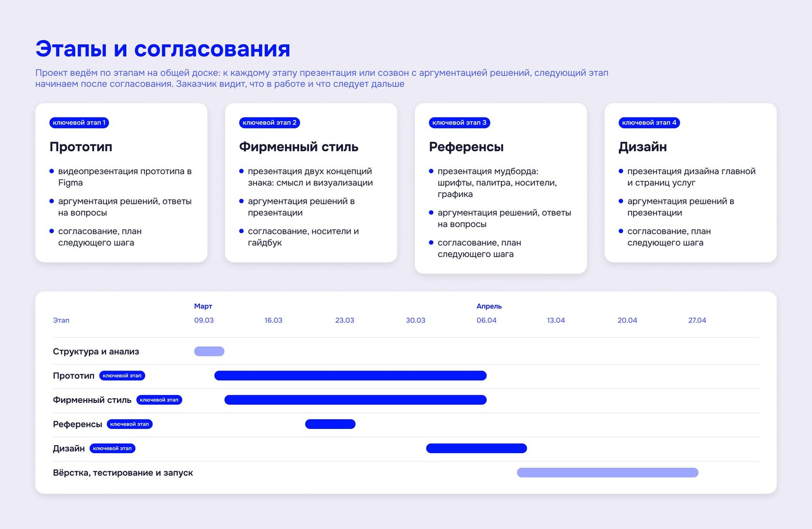Click the 'Апрель' month label
This screenshot has width=812, height=529.
click(x=489, y=306)
